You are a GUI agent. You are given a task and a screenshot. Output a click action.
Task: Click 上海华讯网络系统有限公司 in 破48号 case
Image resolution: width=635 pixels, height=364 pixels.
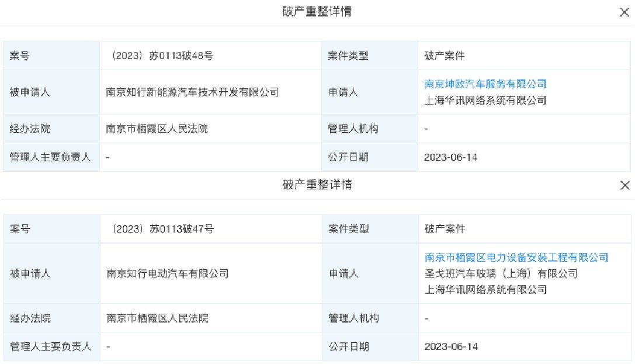click(485, 100)
